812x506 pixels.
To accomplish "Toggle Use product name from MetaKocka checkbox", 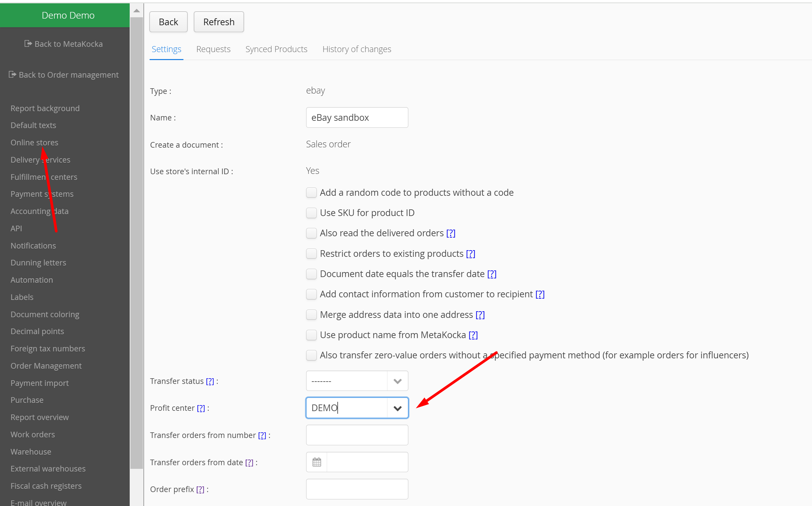I will (311, 335).
